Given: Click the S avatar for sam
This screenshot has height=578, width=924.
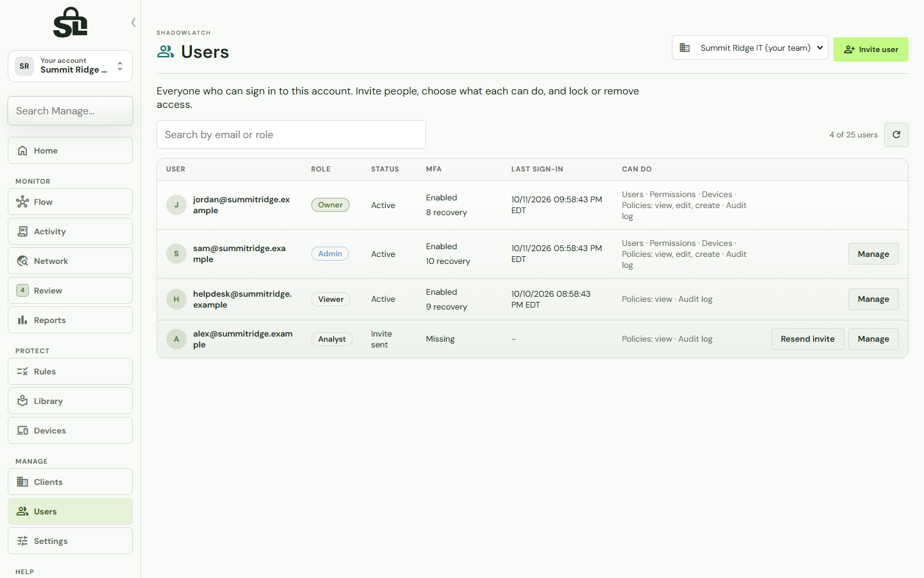Looking at the screenshot, I should (176, 254).
